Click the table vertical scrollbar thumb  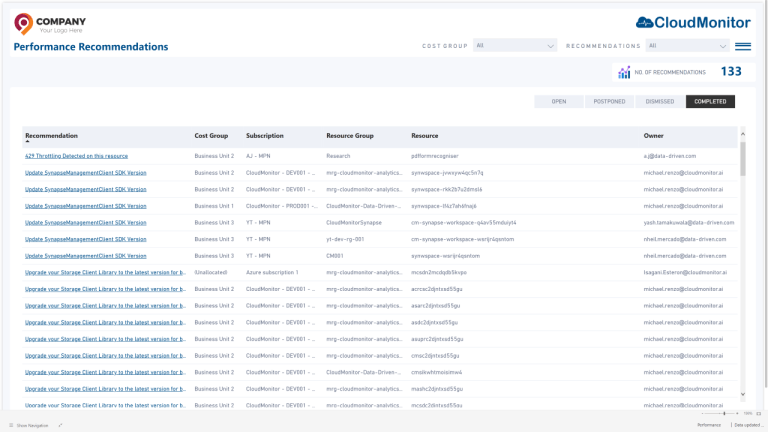click(x=743, y=159)
